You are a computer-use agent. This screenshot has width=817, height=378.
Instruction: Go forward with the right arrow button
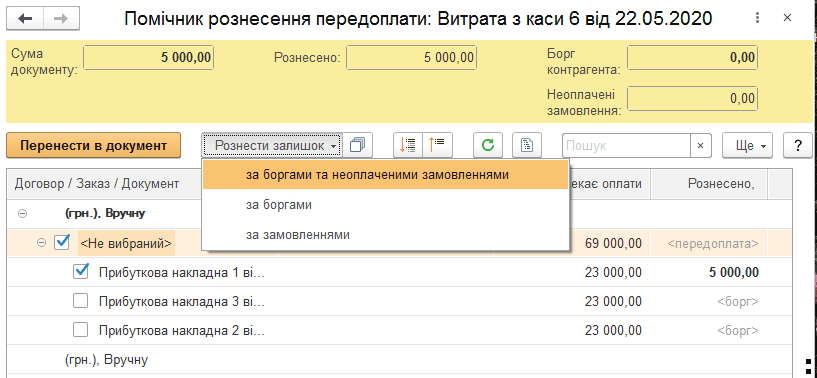click(x=61, y=19)
